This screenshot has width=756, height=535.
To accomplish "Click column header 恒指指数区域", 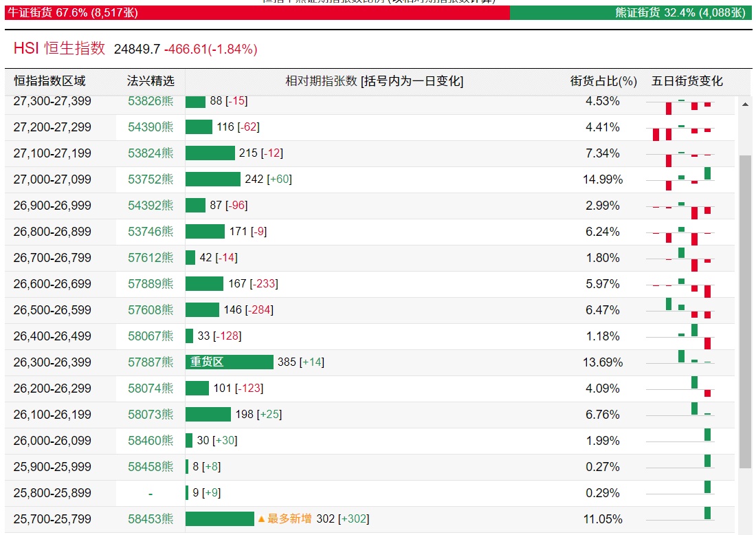I will pos(49,81).
